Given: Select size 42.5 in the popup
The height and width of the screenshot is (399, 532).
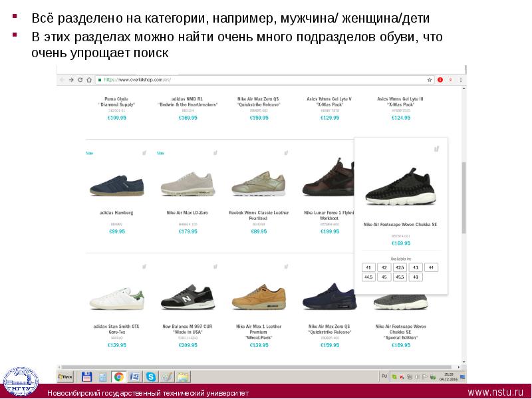Looking at the screenshot, I should point(400,267).
